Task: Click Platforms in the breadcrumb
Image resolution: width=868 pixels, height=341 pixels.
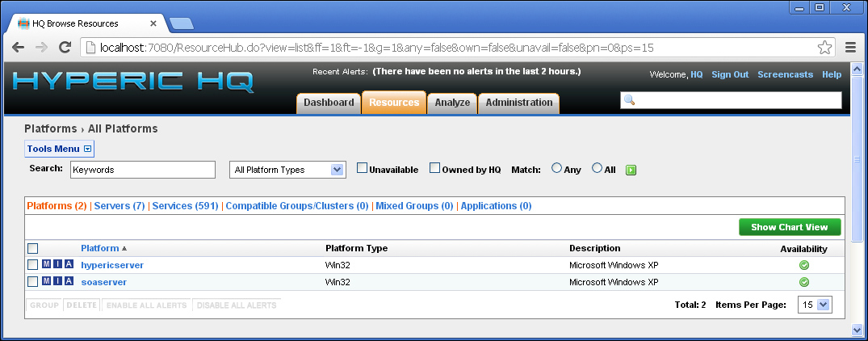Action: click(x=50, y=129)
